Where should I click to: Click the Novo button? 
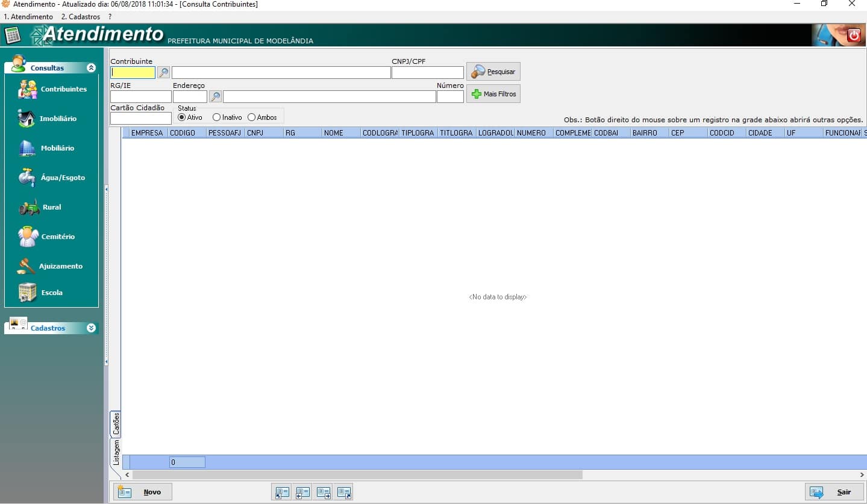click(143, 492)
